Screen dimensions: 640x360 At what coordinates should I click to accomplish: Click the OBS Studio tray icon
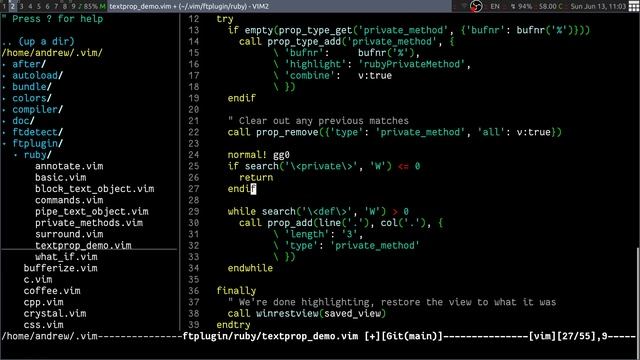coord(476,6)
